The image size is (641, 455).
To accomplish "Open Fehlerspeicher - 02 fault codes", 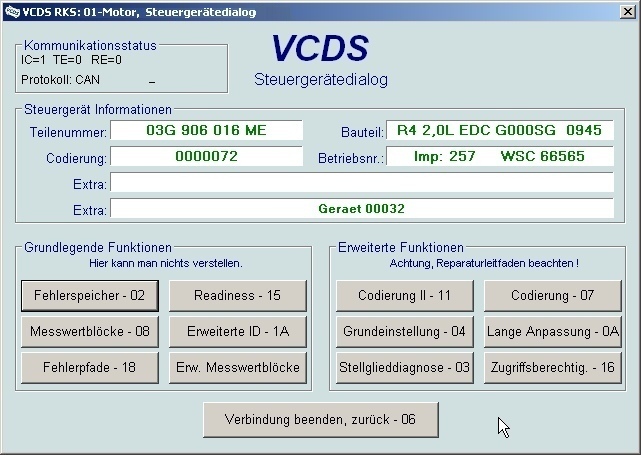I will 90,296.
